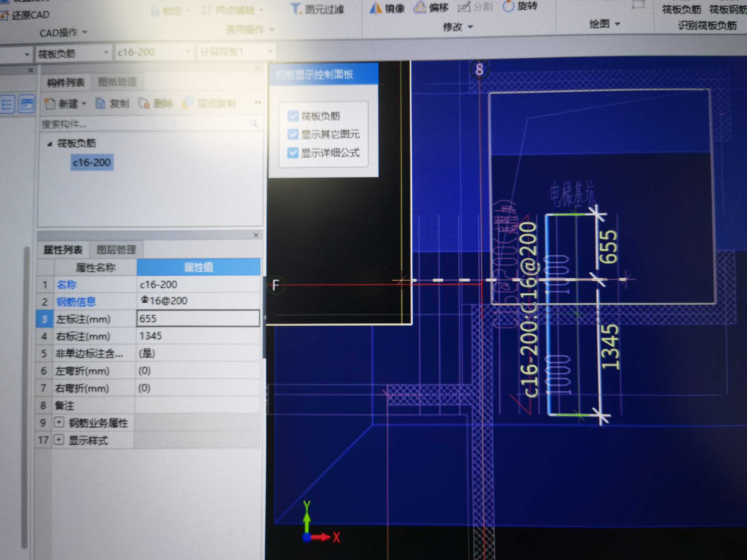Switch to the 图层管理 tab
Image resolution: width=747 pixels, height=560 pixels.
pyautogui.click(x=116, y=250)
